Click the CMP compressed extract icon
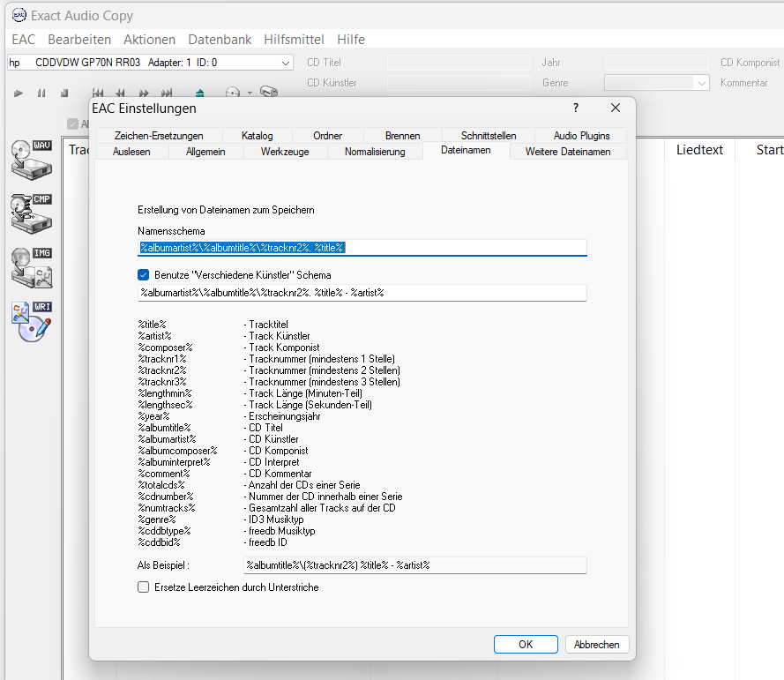784x680 pixels. 32,213
